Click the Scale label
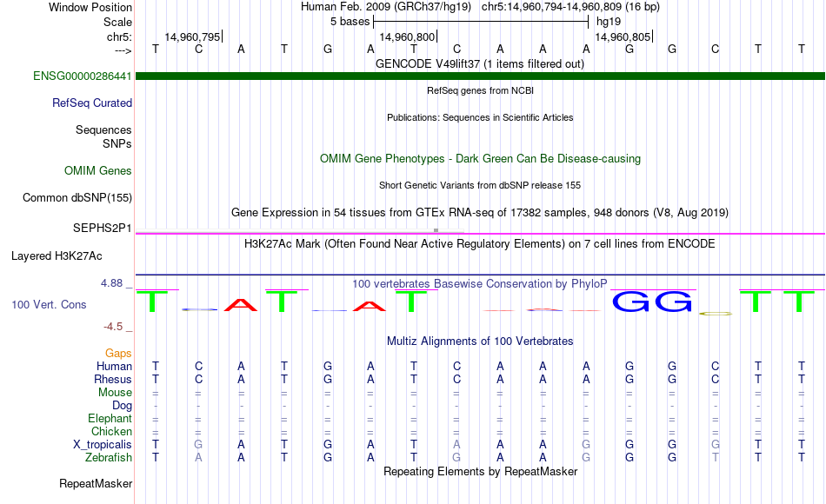 point(117,22)
